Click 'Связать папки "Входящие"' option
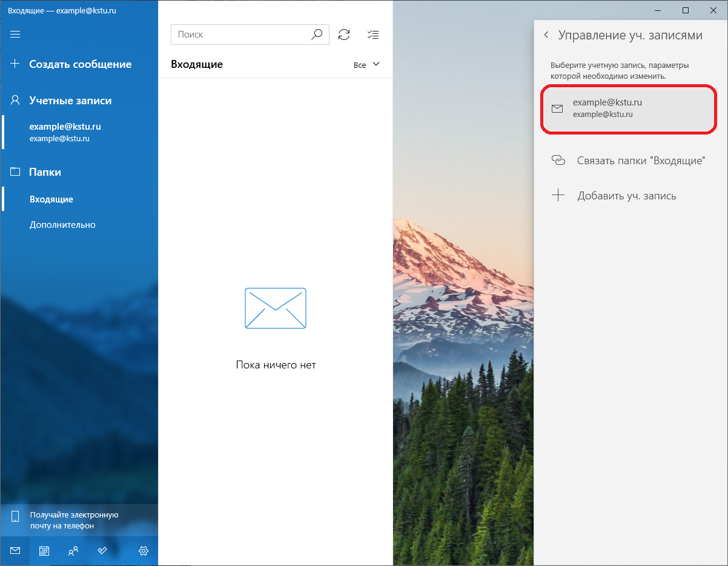This screenshot has height=566, width=728. (641, 161)
